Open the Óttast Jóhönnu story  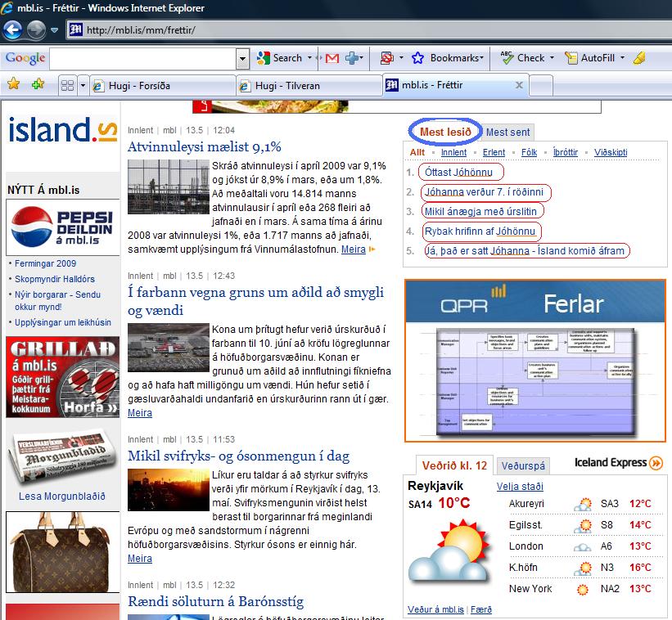click(x=458, y=172)
